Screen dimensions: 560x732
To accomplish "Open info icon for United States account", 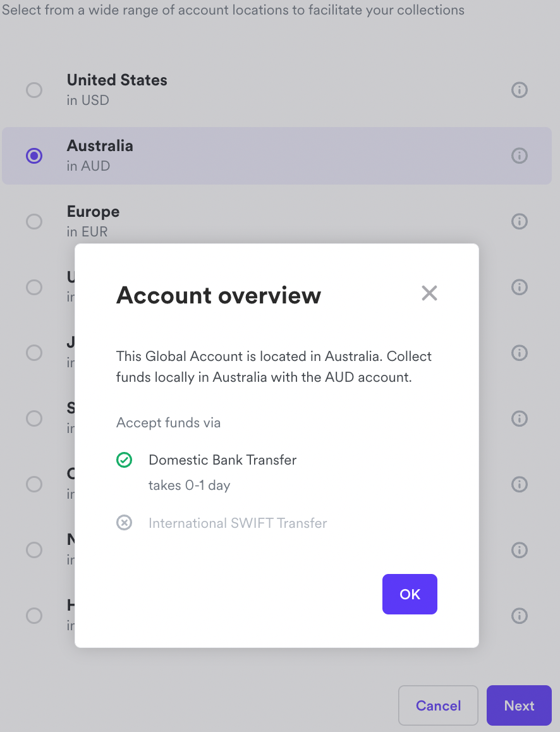I will point(520,90).
